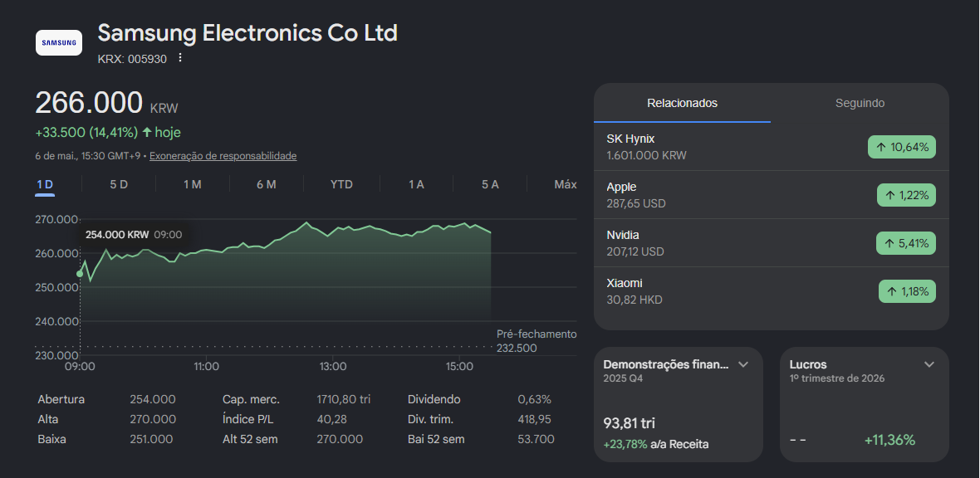Select the 5 A time range
Viewport: 980px width, 478px height.
coord(490,184)
